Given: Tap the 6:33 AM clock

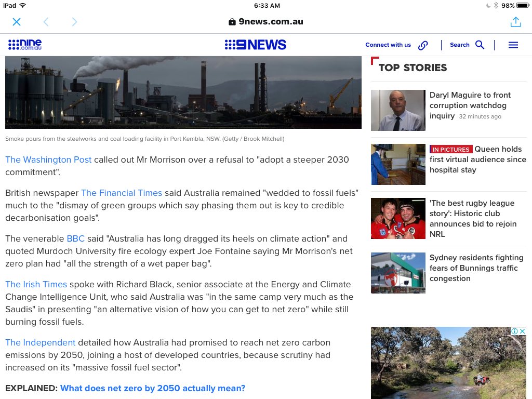Looking at the screenshot, I should tap(267, 5).
